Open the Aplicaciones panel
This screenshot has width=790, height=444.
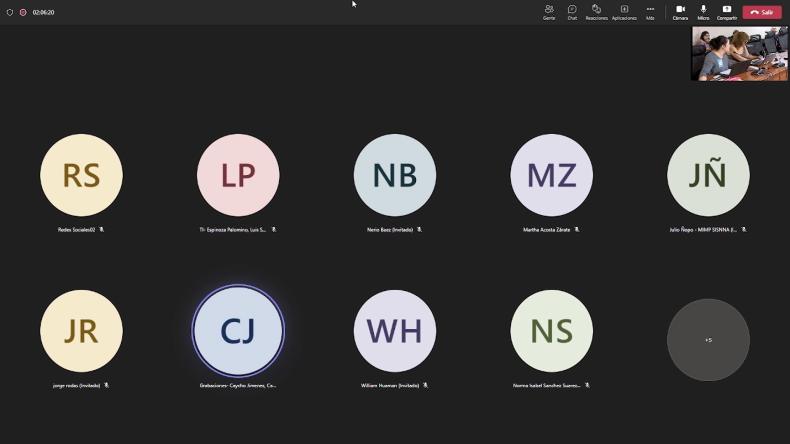(x=624, y=12)
